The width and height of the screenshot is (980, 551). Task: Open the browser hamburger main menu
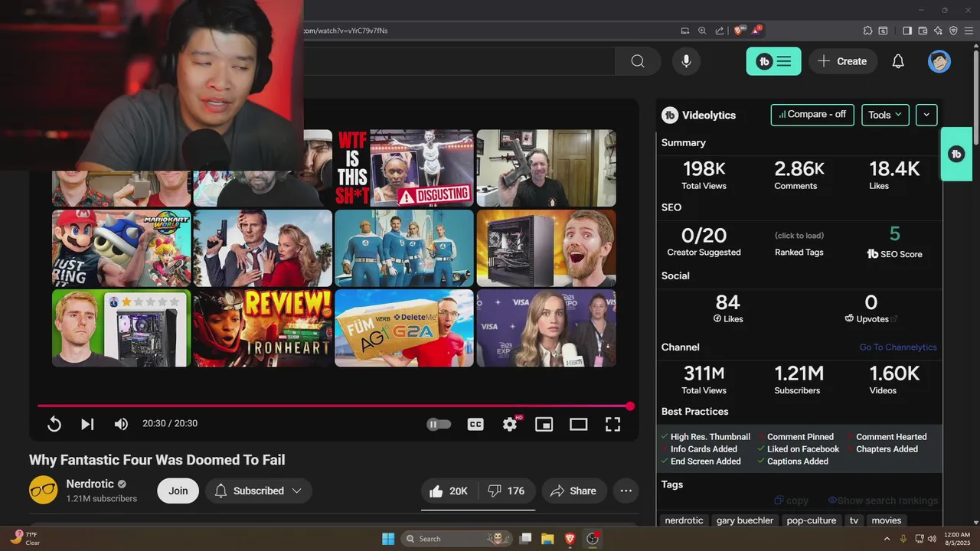pos(969,31)
